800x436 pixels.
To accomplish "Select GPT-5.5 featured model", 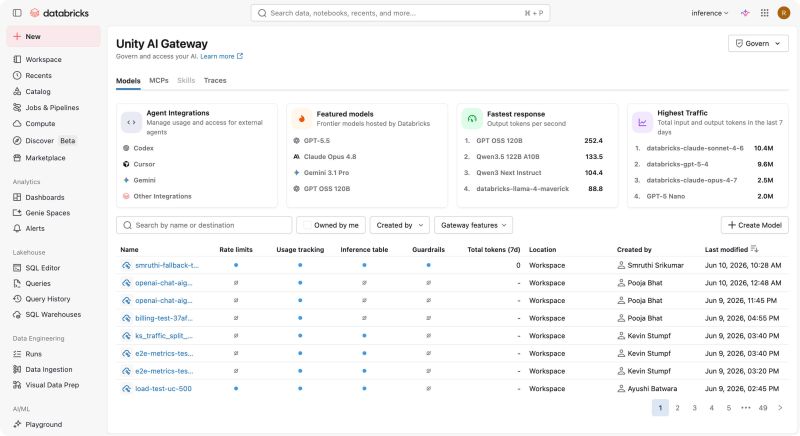I will pyautogui.click(x=312, y=141).
